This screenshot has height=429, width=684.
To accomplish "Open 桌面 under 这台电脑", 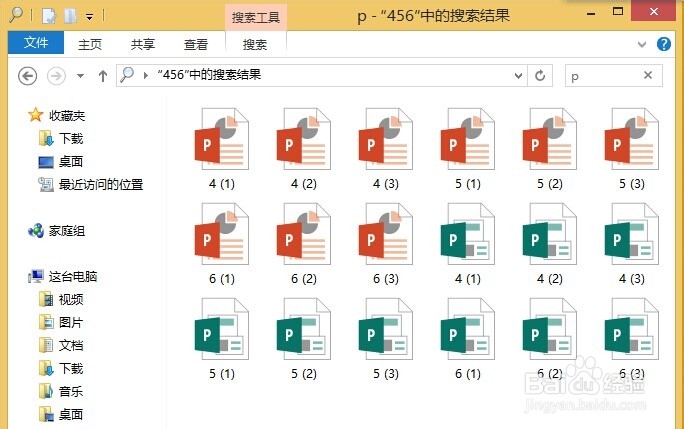I will point(61,415).
